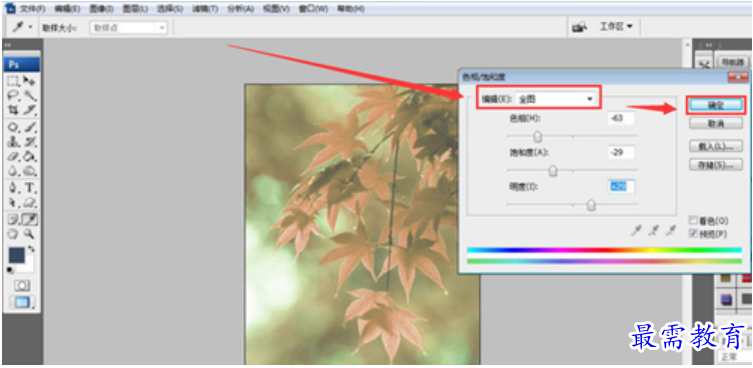This screenshot has height=368, width=753.
Task: Click the hue value field showing -63
Action: [621, 118]
